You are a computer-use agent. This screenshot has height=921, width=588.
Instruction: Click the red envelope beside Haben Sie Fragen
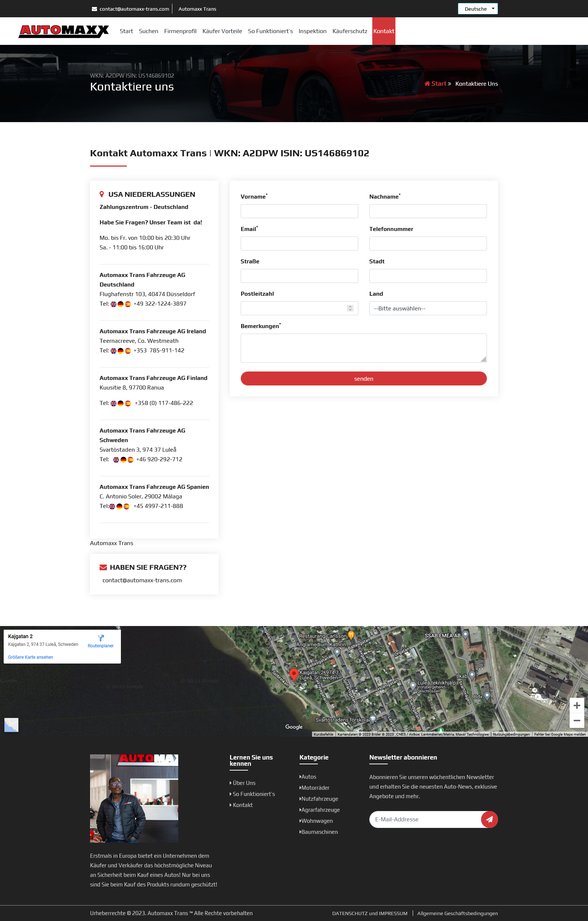coord(103,567)
